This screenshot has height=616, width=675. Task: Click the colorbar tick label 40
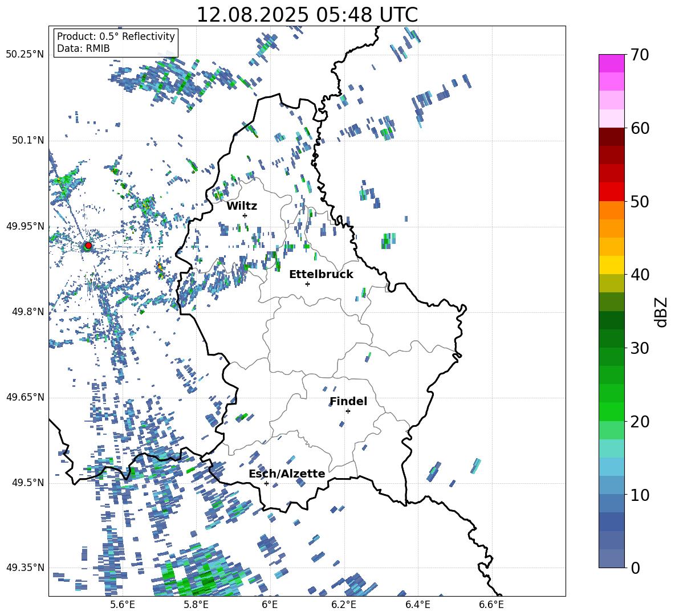point(640,275)
